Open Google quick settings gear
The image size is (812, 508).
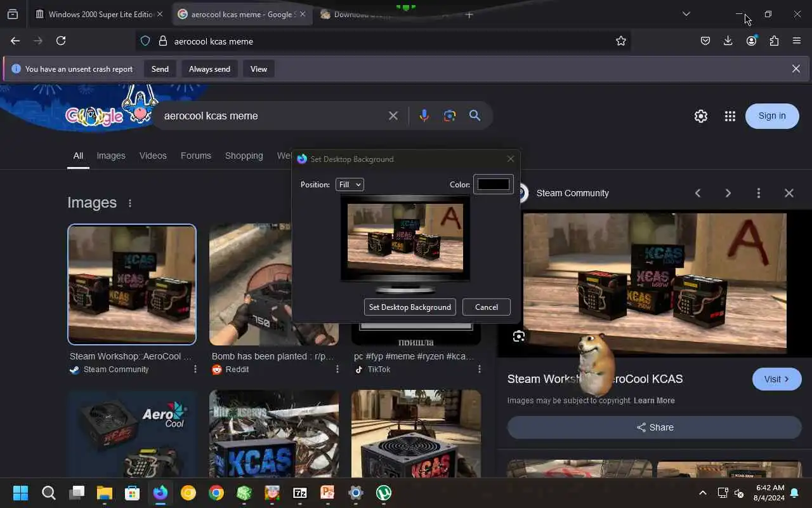pos(701,116)
